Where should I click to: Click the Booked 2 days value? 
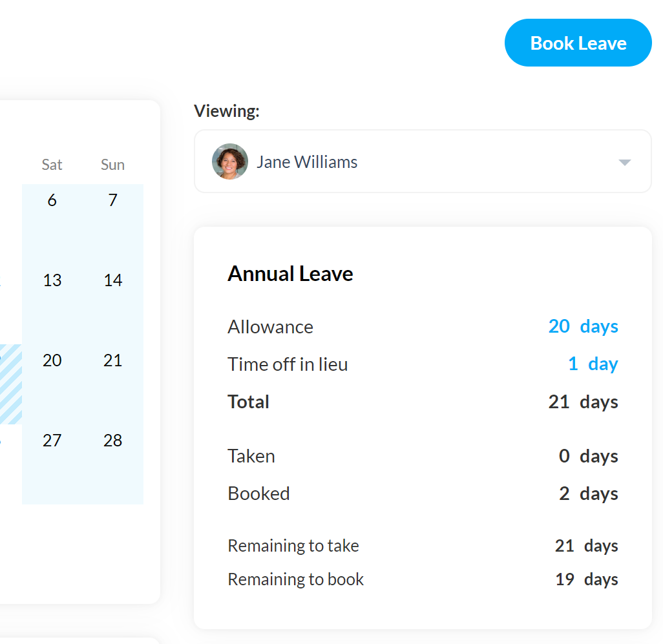(x=588, y=493)
